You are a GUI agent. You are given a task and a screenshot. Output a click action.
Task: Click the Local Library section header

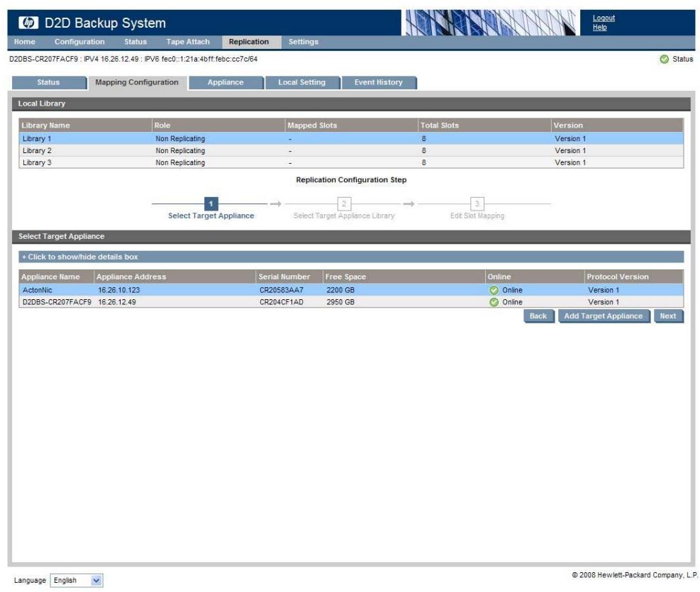pyautogui.click(x=351, y=104)
